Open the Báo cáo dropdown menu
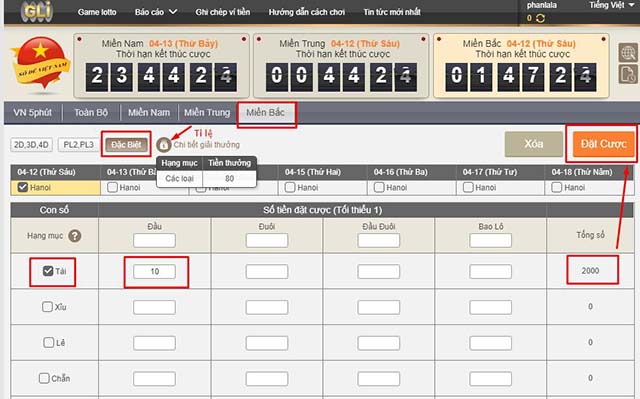 (156, 12)
